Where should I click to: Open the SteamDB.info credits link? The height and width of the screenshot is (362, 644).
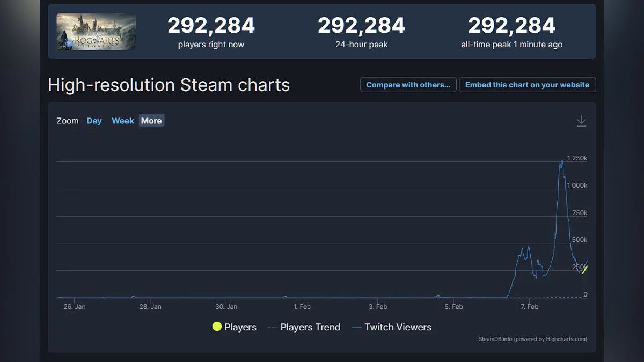click(x=532, y=339)
